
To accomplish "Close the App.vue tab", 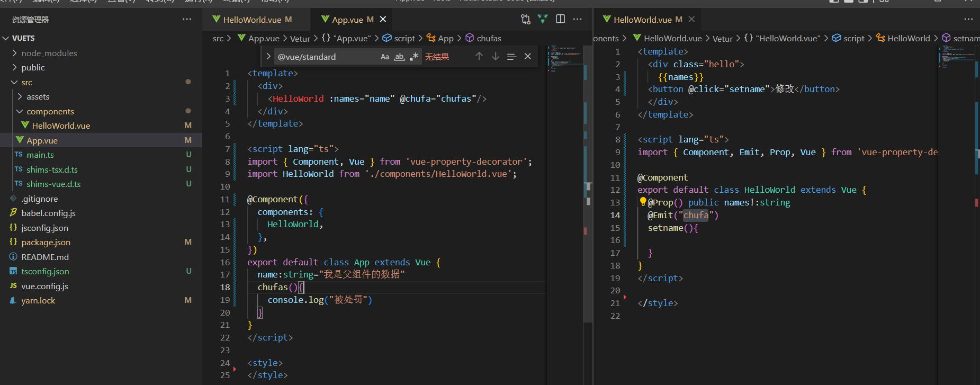I will (383, 19).
